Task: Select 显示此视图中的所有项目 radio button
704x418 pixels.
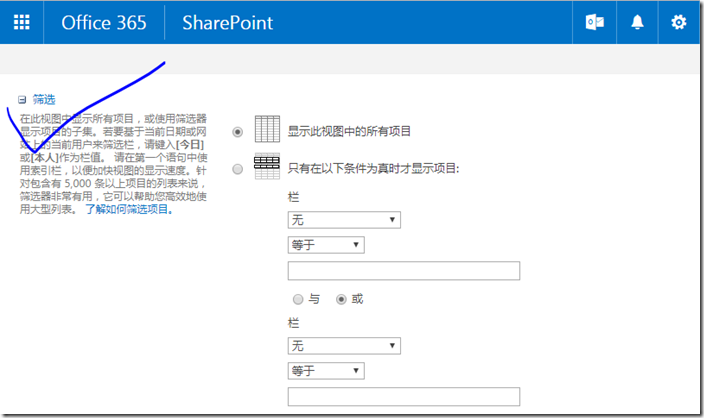Action: click(238, 132)
